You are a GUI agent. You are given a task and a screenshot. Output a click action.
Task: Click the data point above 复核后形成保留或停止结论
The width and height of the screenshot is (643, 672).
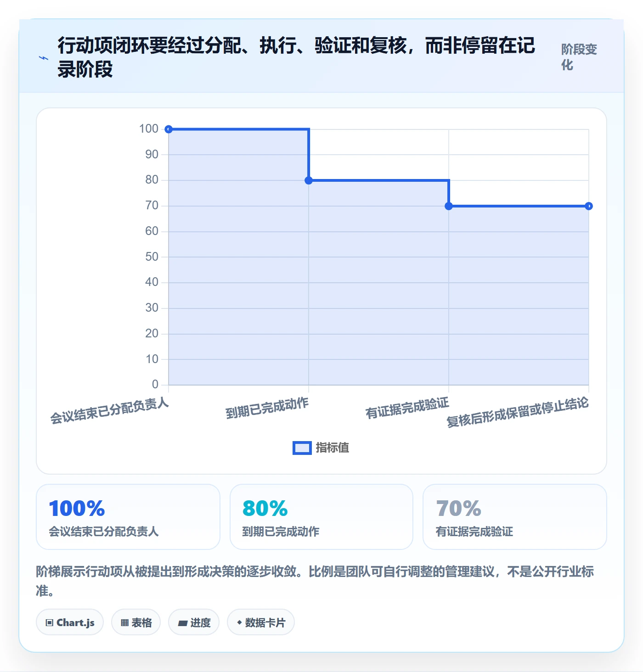pyautogui.click(x=589, y=206)
